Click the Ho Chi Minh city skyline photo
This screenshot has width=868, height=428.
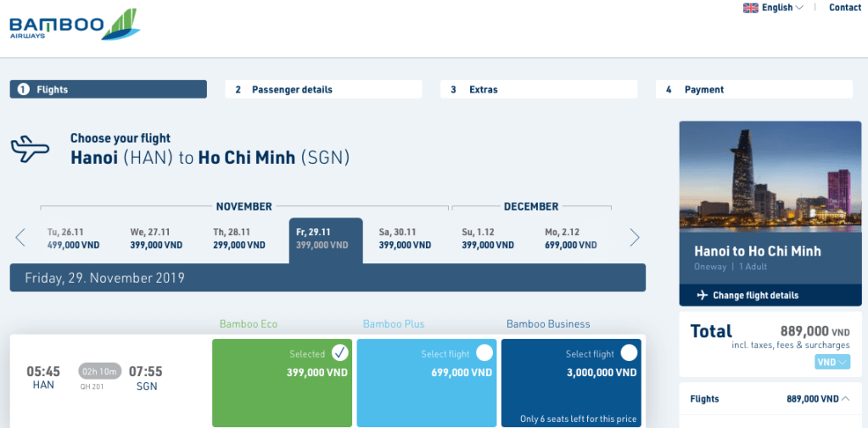pyautogui.click(x=764, y=178)
